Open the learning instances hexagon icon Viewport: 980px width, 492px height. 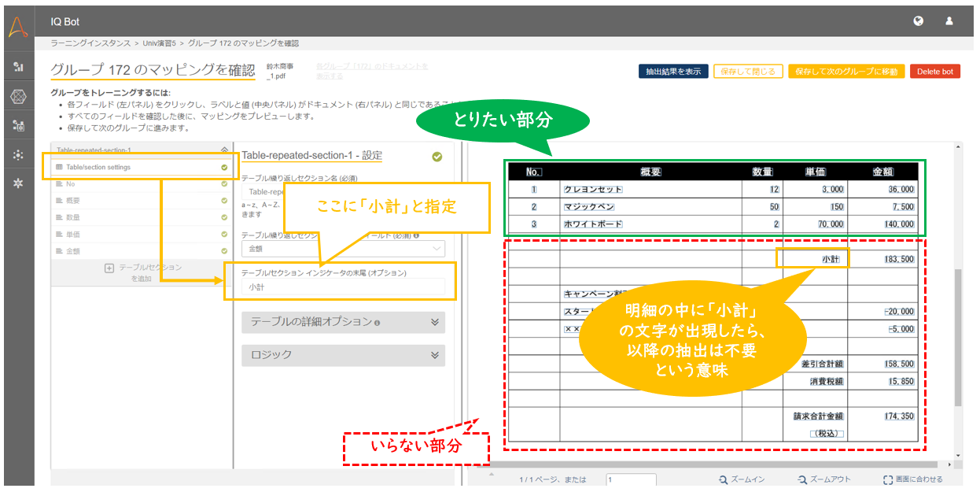tap(18, 96)
